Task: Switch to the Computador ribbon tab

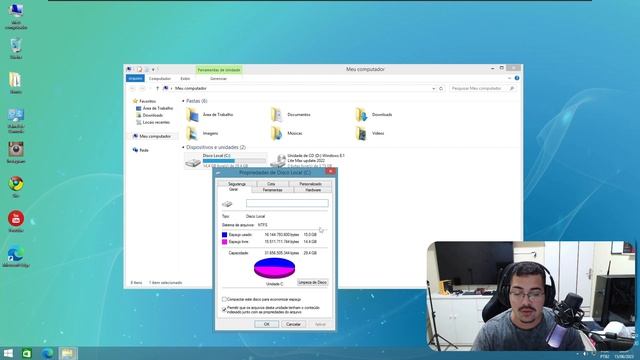Action: coord(160,78)
